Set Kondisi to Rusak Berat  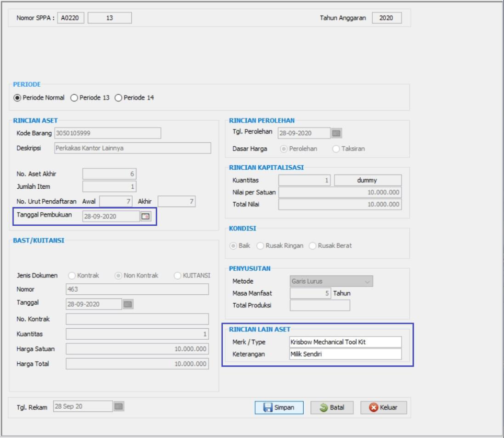313,246
